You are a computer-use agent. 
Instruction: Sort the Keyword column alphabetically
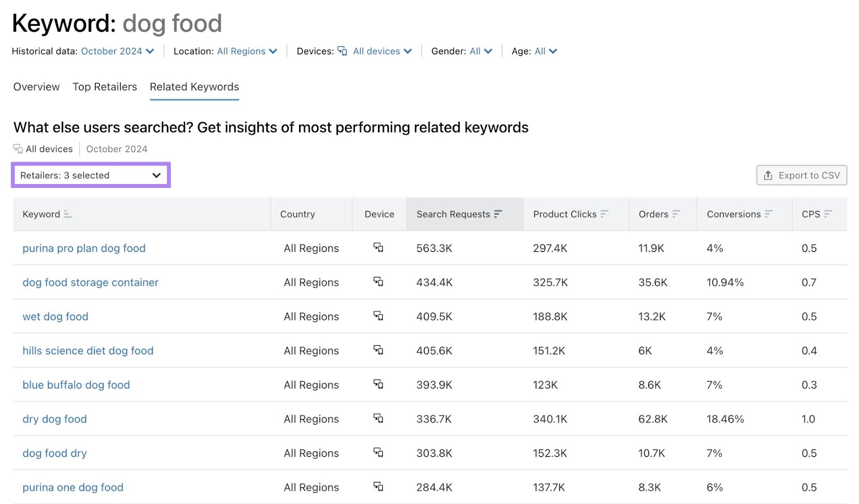pos(67,214)
